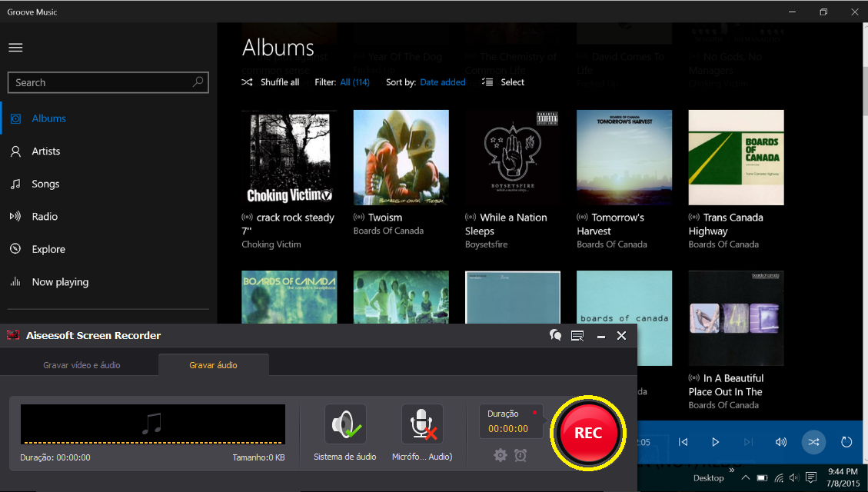
Task: Close the Aiseesoft Screen Recorder window
Action: [622, 335]
